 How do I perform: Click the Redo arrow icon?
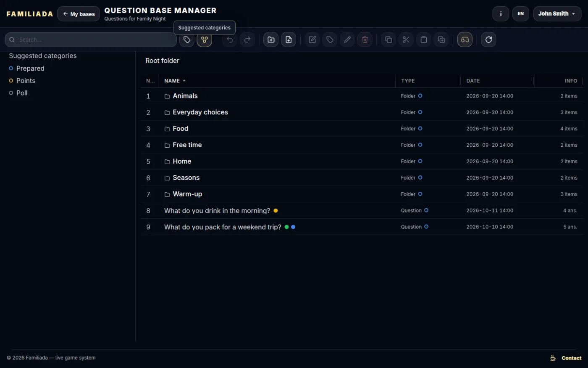pos(247,40)
